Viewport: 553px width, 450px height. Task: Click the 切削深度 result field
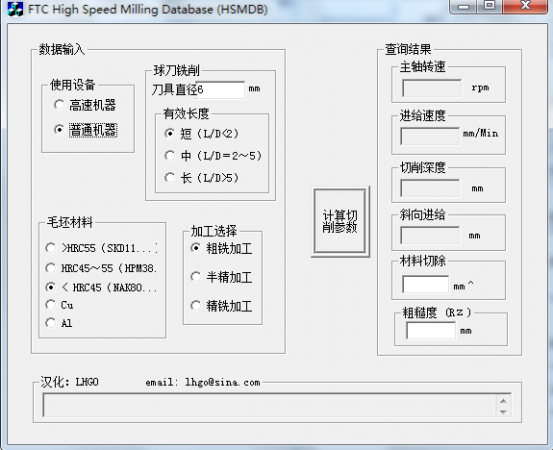[430, 188]
